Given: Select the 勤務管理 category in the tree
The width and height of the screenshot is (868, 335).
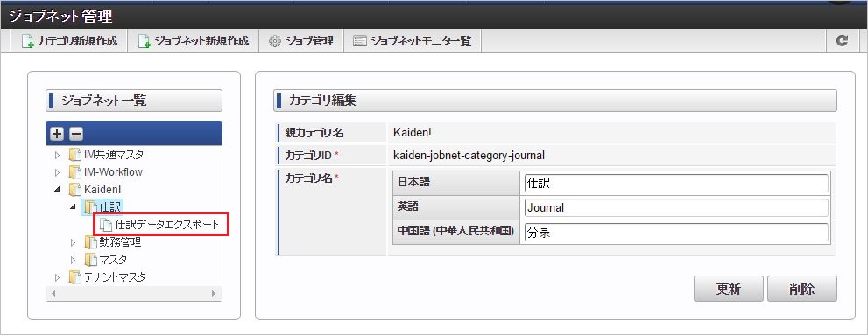Looking at the screenshot, I should 120,242.
